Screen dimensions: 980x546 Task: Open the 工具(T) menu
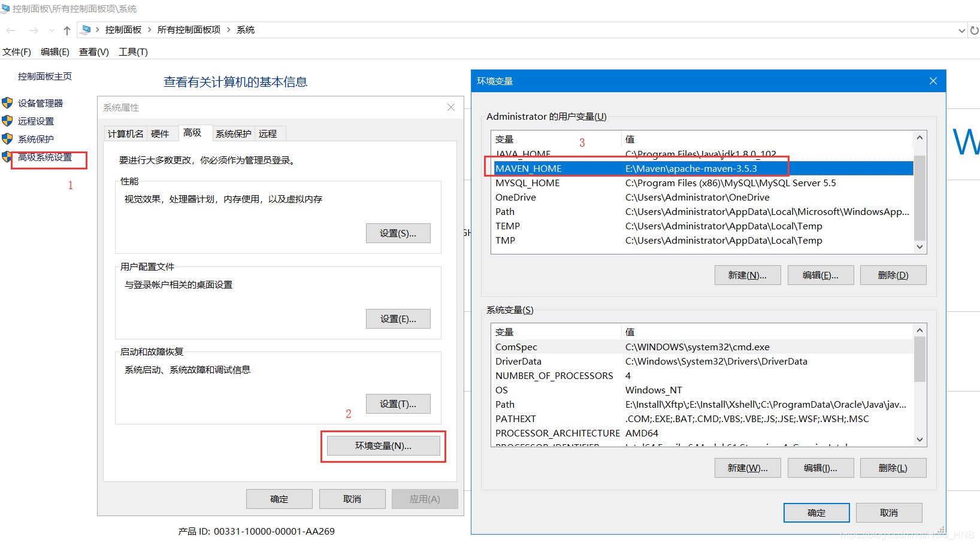133,52
